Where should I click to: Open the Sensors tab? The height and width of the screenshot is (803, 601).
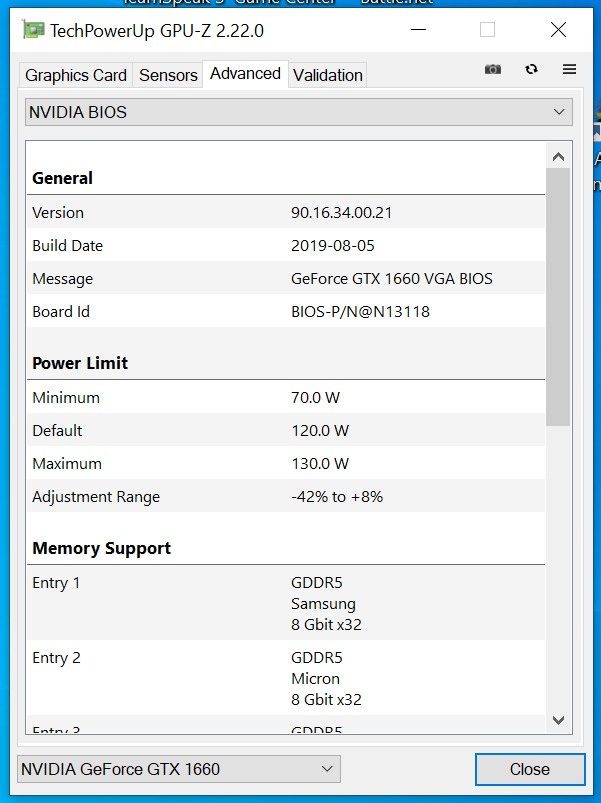168,75
